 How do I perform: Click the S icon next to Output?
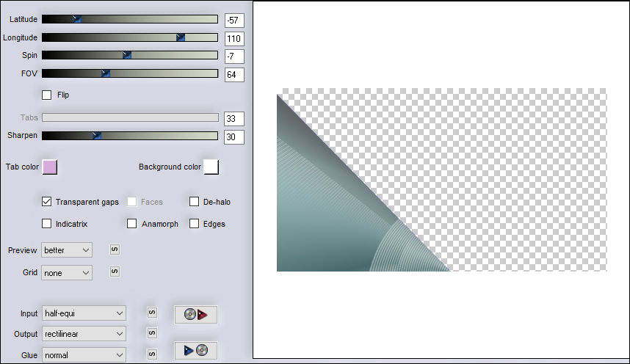pyautogui.click(x=152, y=333)
